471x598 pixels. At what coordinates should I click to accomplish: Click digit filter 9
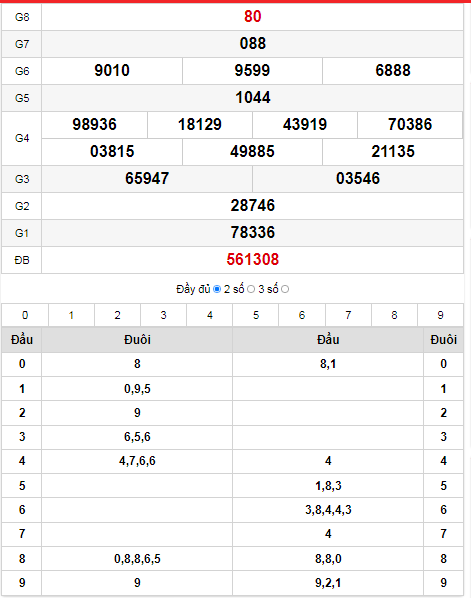click(440, 315)
